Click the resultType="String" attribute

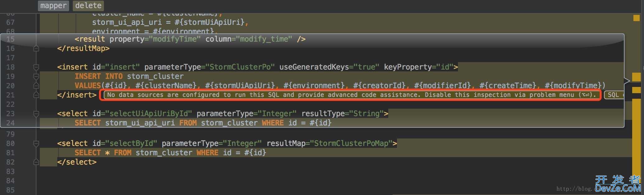343,114
